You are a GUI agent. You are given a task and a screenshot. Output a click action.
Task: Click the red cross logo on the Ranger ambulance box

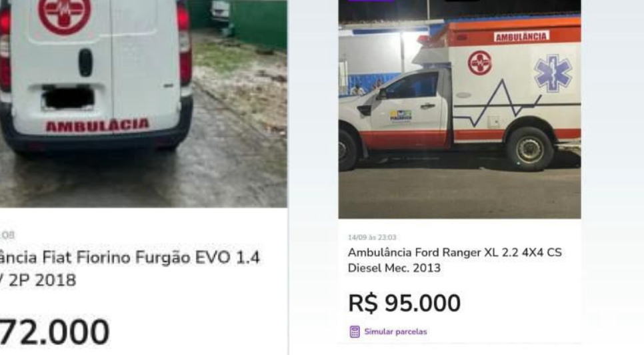[x=480, y=63]
